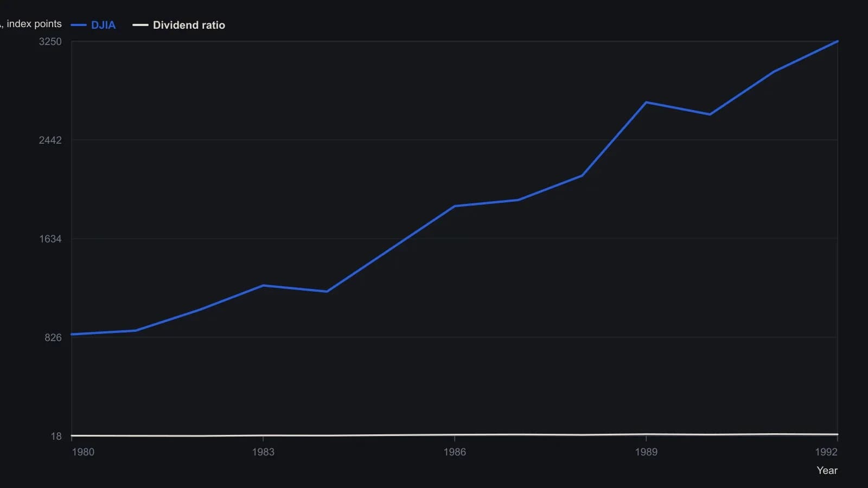
Task: Select the 1992 x-axis label
Action: coord(826,452)
